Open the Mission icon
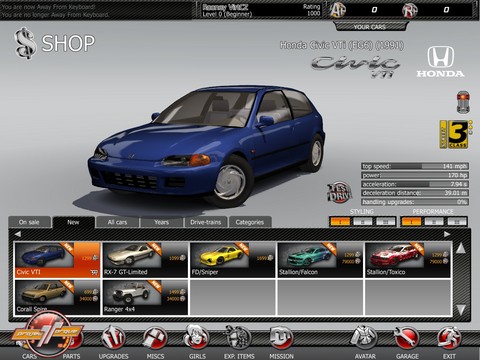Screen dimensions: 480x360 tap(281, 337)
